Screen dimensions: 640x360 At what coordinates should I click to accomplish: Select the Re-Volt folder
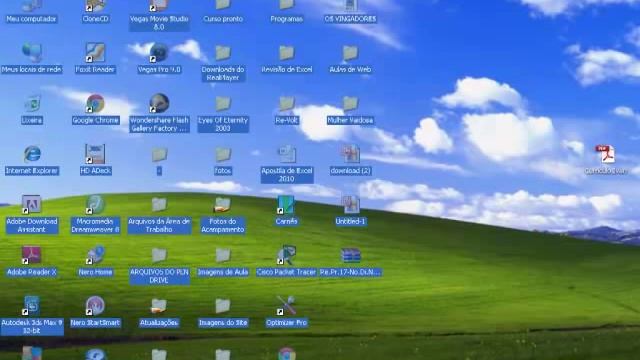(x=287, y=104)
